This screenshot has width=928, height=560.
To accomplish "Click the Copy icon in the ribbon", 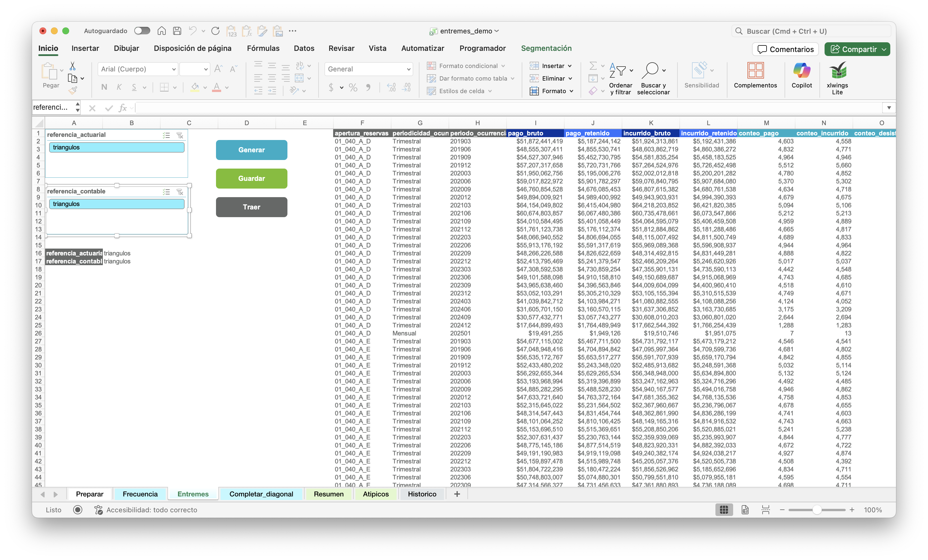I will click(x=72, y=78).
